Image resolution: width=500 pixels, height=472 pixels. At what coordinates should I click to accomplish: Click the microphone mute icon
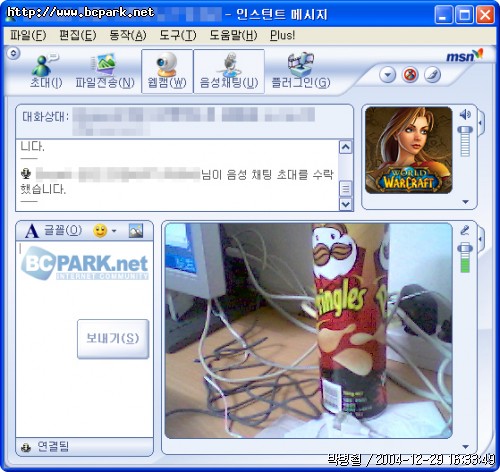coord(465,230)
